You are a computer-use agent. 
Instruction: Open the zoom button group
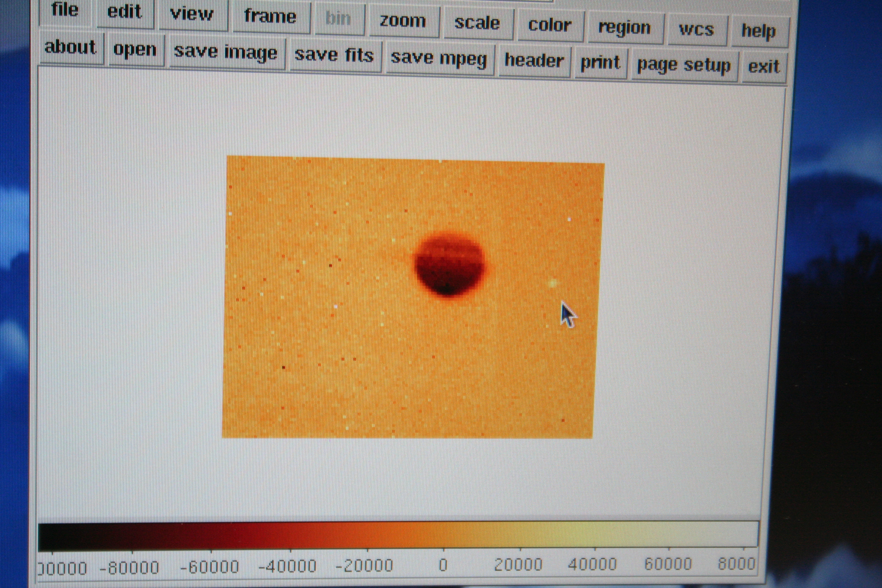point(403,21)
